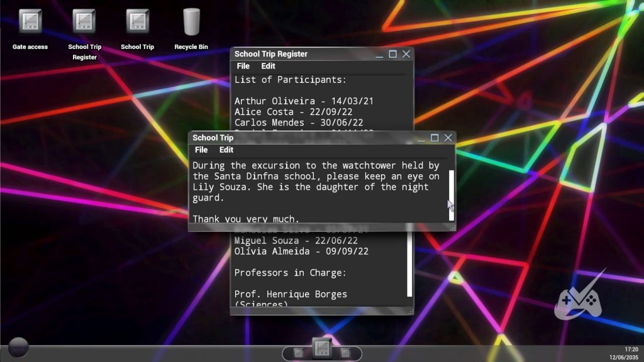This screenshot has width=644, height=362.
Task: Select the School Trip desktop file icon
Action: pyautogui.click(x=137, y=22)
